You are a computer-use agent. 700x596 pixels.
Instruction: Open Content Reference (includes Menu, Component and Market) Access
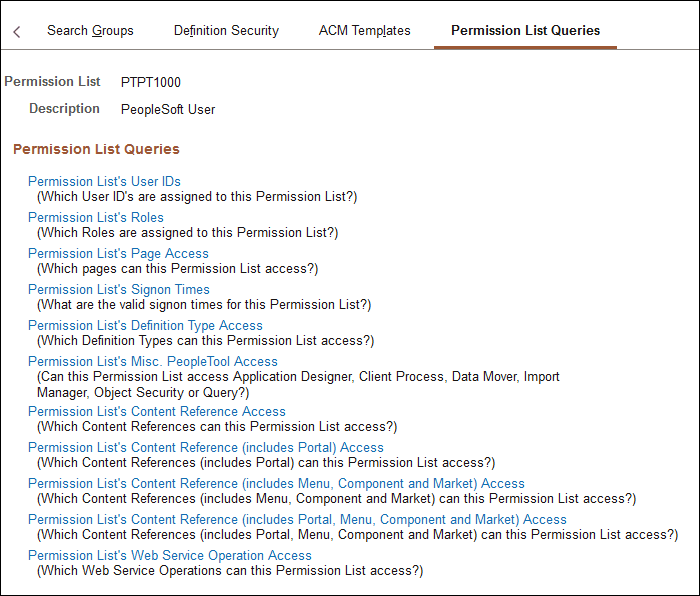276,483
